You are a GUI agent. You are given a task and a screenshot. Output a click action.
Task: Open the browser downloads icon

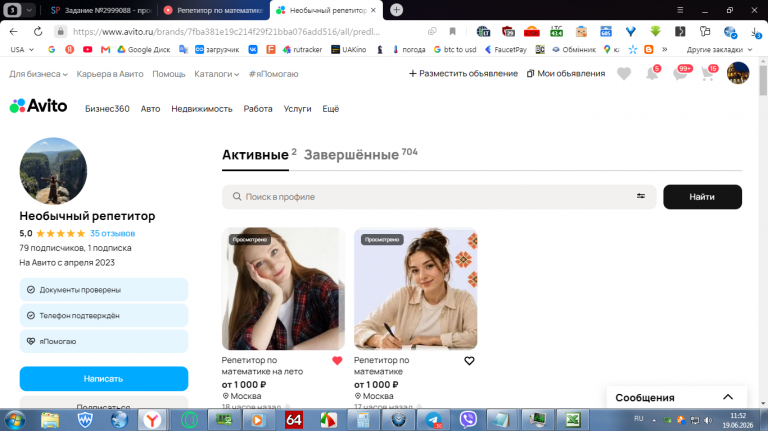tap(755, 32)
